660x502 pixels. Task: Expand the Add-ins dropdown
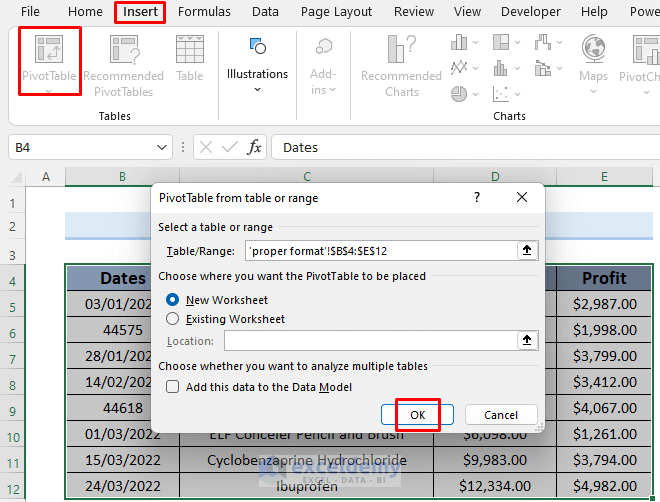click(323, 74)
